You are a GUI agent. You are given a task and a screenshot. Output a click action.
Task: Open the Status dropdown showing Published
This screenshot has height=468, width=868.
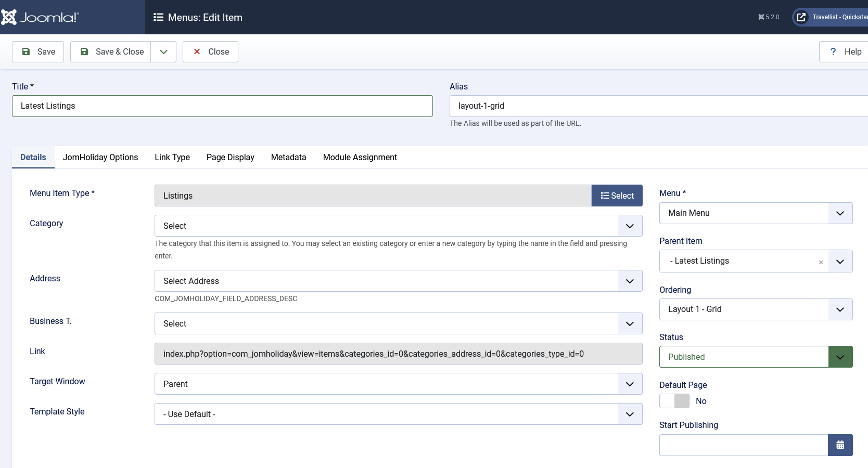756,357
